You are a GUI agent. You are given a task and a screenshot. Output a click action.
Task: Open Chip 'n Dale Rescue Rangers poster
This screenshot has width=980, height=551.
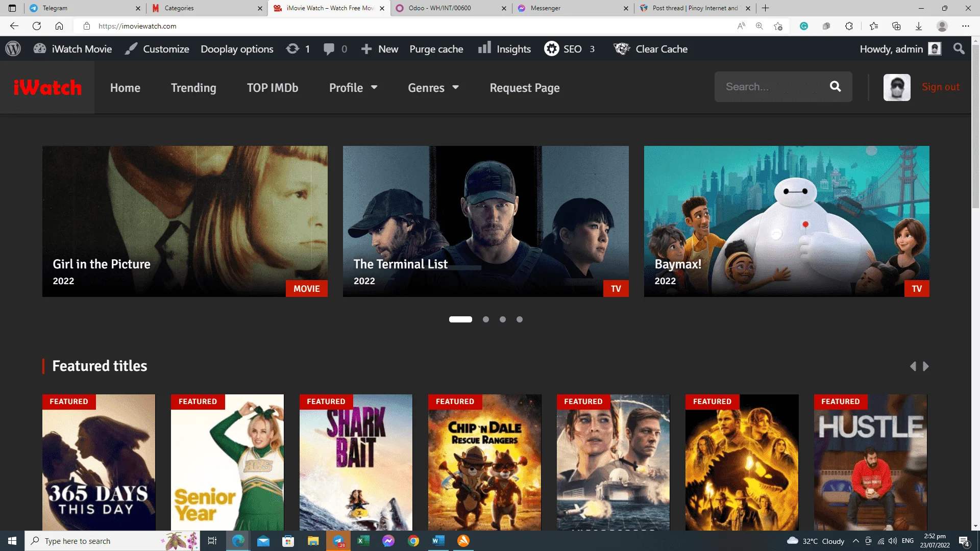tap(484, 462)
